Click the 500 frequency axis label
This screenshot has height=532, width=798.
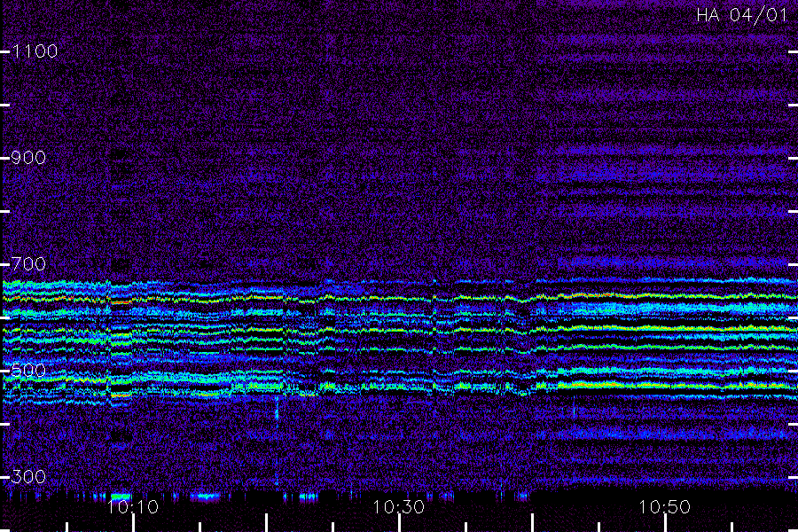(28, 371)
